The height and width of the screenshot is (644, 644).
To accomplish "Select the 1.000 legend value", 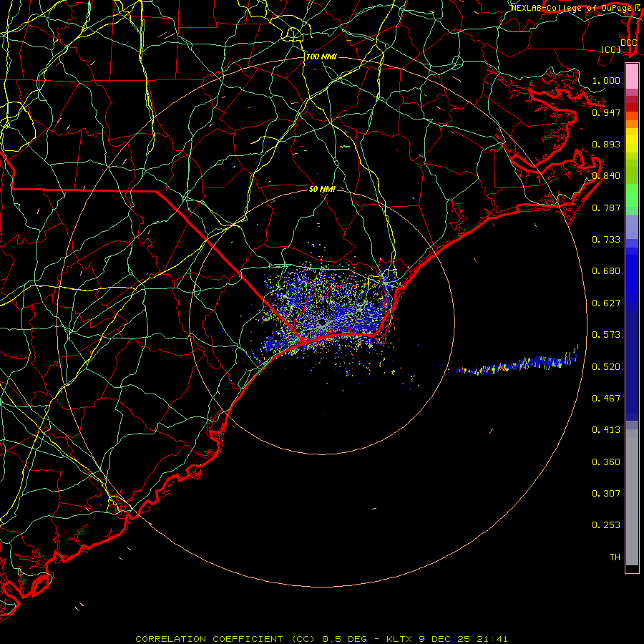I will (x=606, y=80).
